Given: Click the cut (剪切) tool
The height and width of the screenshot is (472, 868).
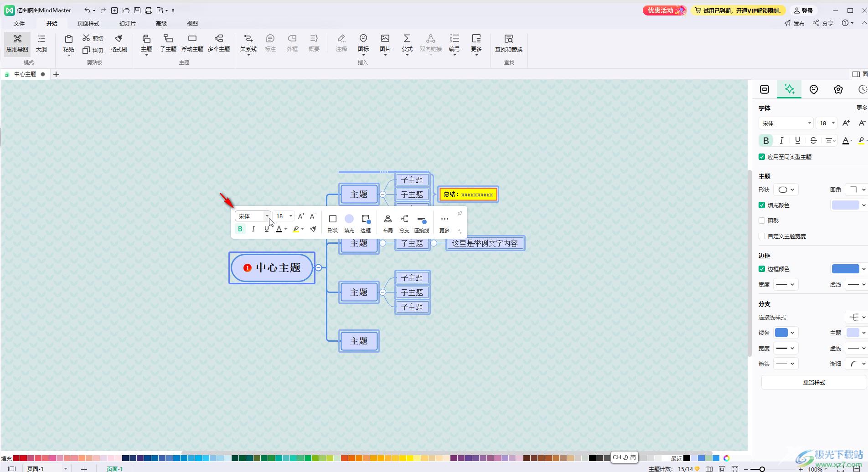Looking at the screenshot, I should (93, 38).
